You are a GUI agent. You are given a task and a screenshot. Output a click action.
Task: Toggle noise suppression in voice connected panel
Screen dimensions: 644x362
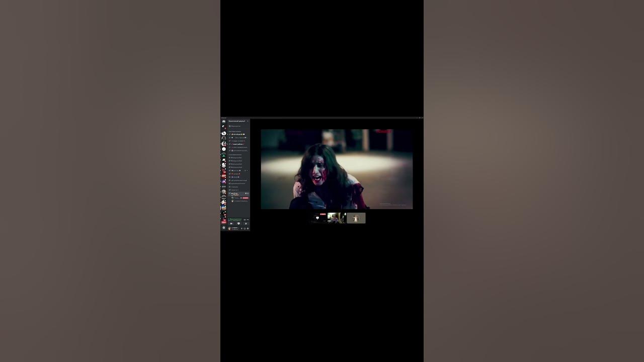pyautogui.click(x=245, y=220)
